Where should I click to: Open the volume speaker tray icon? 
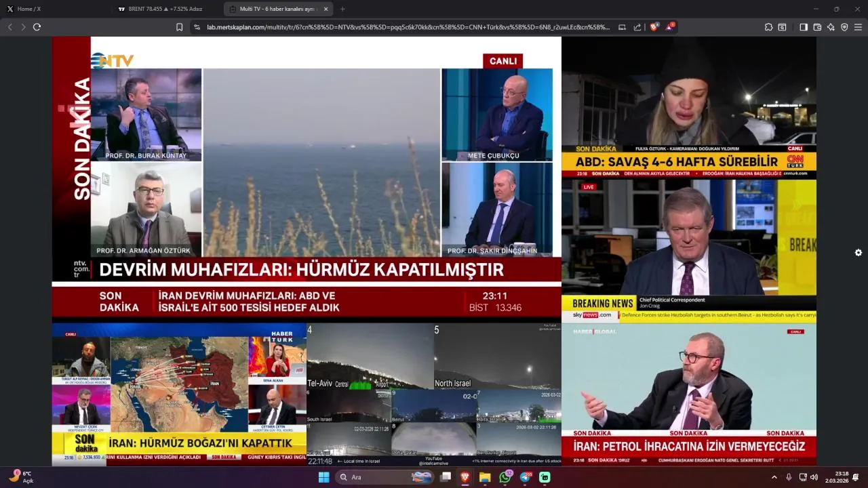(814, 477)
